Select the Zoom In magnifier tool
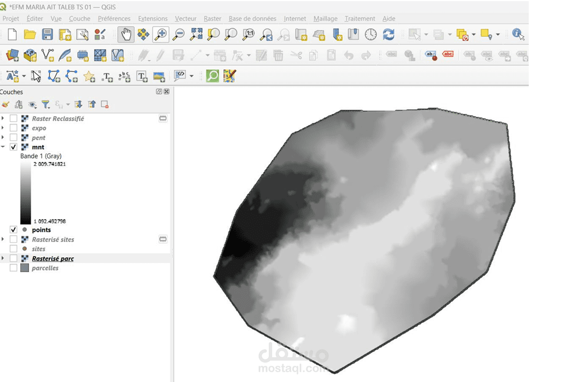 161,34
